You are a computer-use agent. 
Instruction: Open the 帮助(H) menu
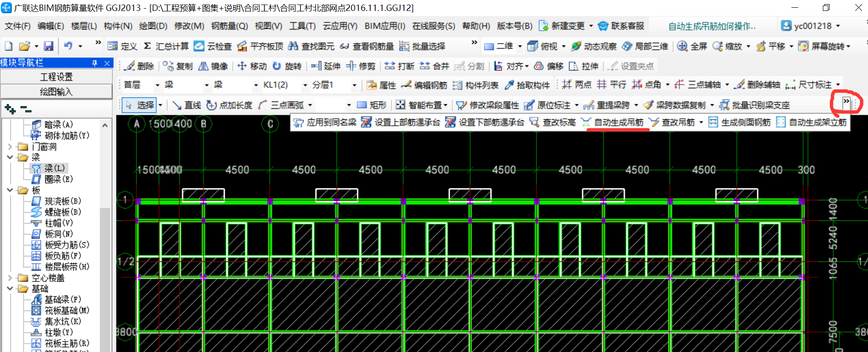click(x=476, y=26)
